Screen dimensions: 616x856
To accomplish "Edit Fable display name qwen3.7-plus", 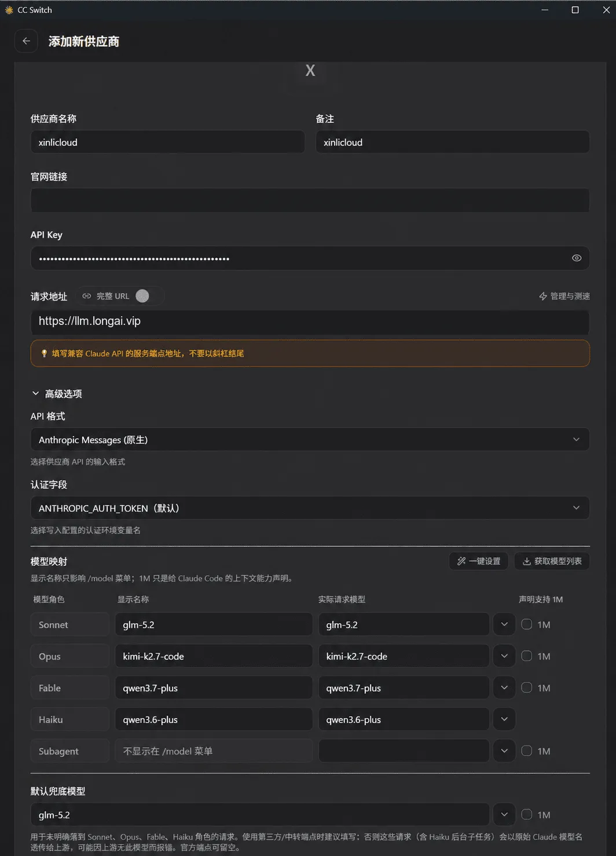I will (214, 687).
